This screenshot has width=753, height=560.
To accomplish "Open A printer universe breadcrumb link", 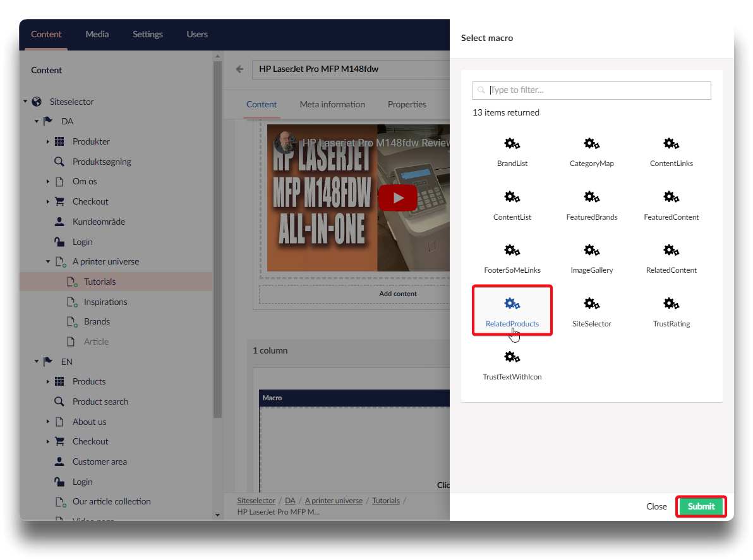I will click(x=334, y=501).
